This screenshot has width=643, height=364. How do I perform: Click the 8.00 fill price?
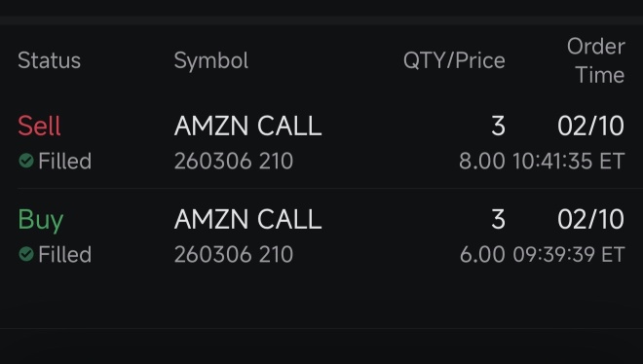coord(482,161)
